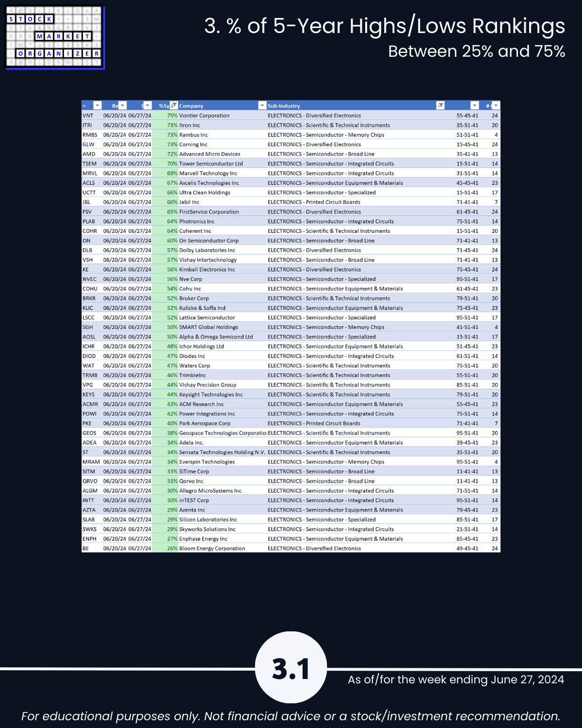Select the Dolby Laboratories Inc cell

coord(207,250)
